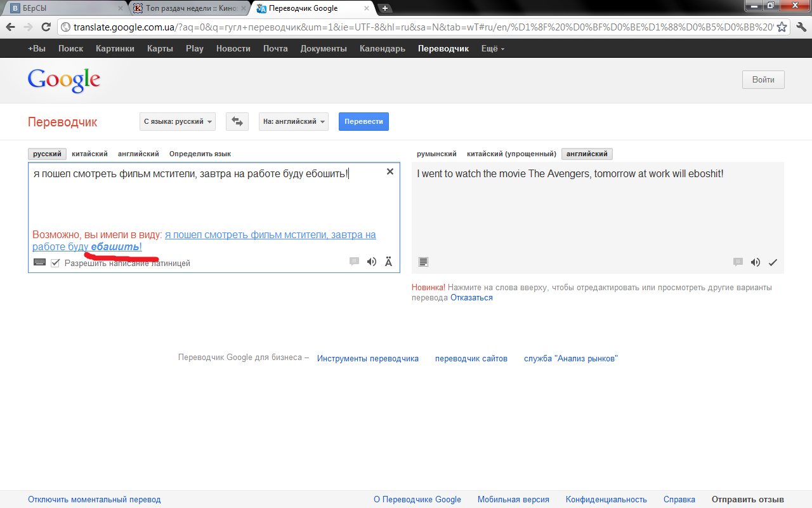Open the virtual keyboard icon
Viewport: 812px width, 508px height.
pyautogui.click(x=39, y=262)
